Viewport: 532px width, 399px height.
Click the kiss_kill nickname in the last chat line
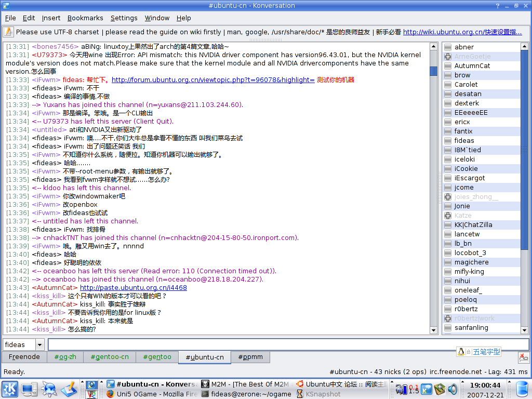[x=49, y=329]
